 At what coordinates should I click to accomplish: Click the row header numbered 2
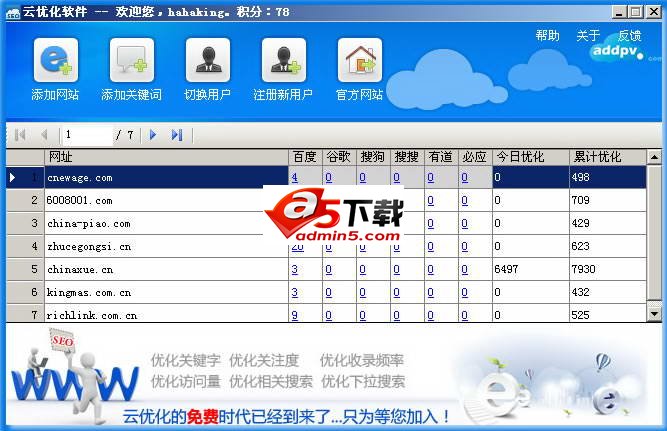(25, 200)
